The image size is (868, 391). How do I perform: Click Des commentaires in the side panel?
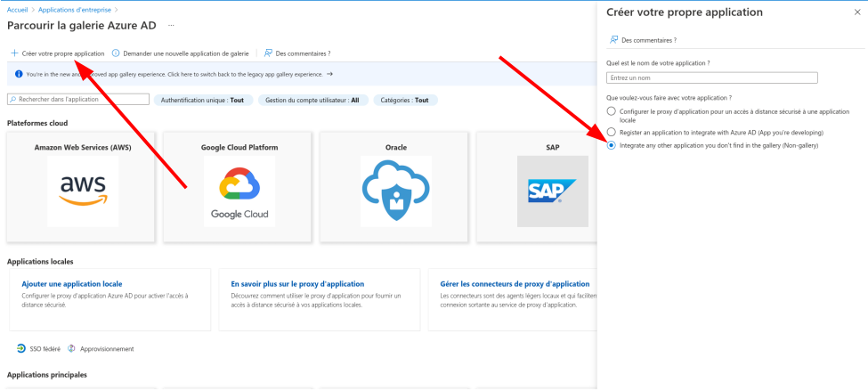tap(649, 40)
